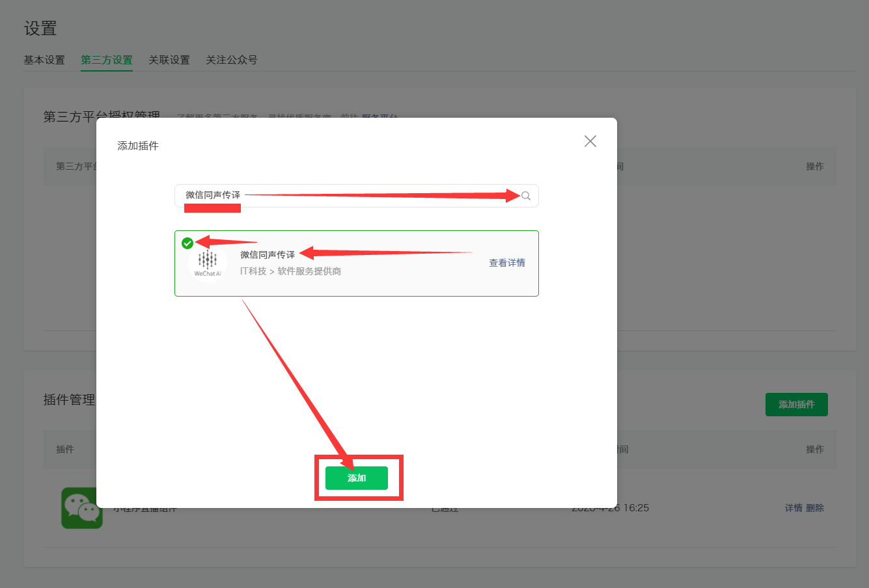The image size is (869, 588).
Task: Click the 操作 column header in 第三方平台 table
Action: click(x=815, y=167)
